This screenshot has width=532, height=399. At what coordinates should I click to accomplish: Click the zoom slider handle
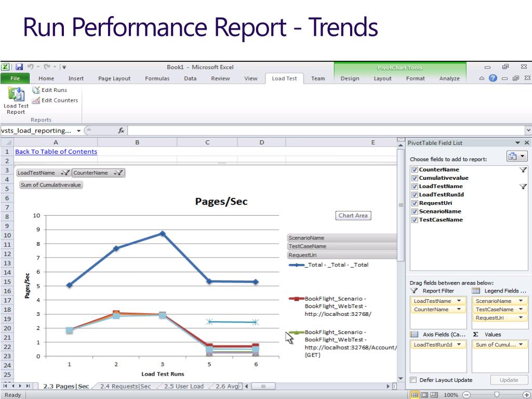pyautogui.click(x=497, y=395)
